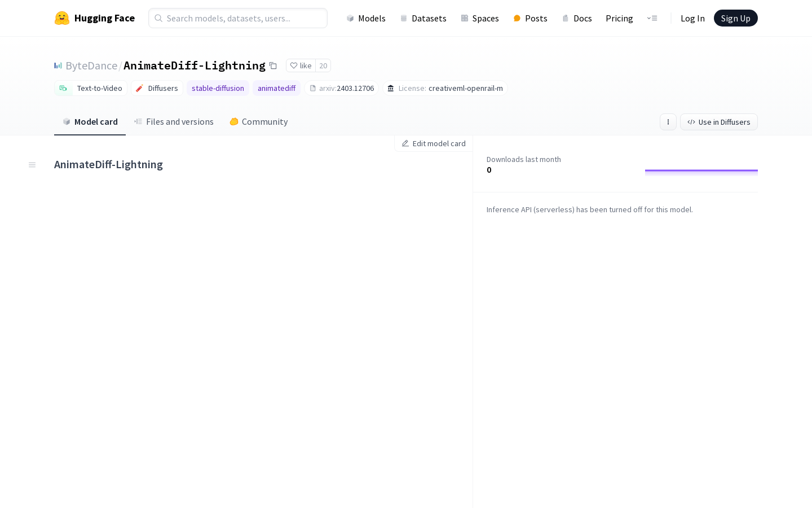Click the downloads last month chart

click(x=701, y=173)
